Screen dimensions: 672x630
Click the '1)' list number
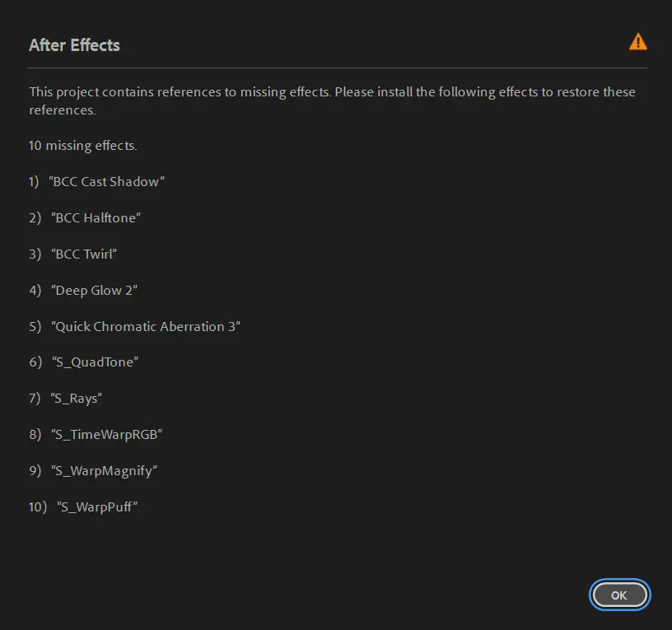34,182
